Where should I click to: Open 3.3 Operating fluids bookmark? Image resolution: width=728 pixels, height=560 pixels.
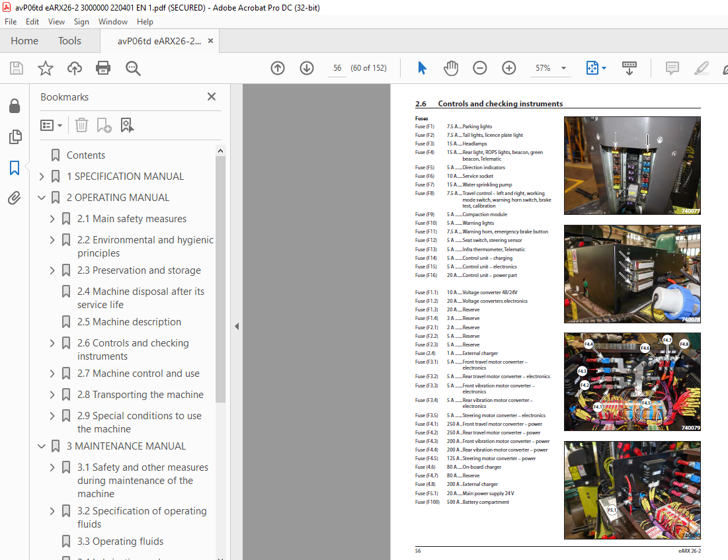coord(120,541)
